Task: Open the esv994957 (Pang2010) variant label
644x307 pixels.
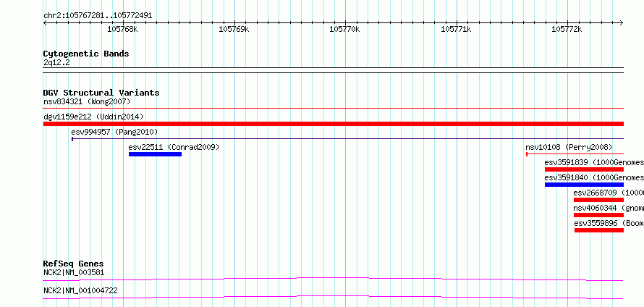Action: [114, 132]
